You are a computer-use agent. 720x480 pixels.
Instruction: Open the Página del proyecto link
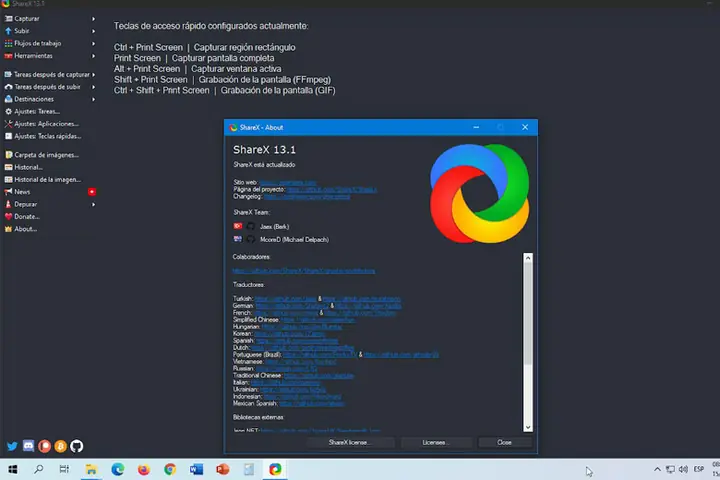pos(332,189)
